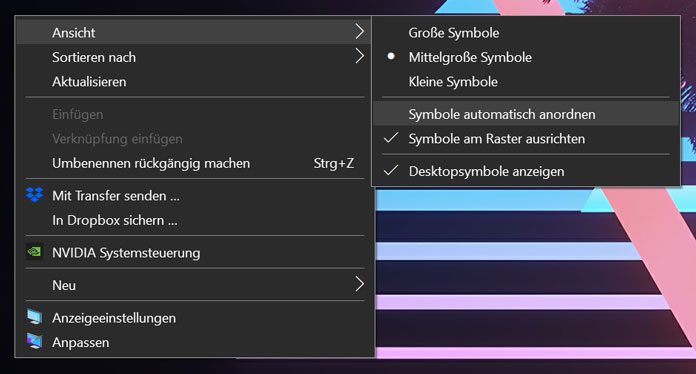
Task: Select Umbenennen rückgängig machen
Action: [x=194, y=163]
